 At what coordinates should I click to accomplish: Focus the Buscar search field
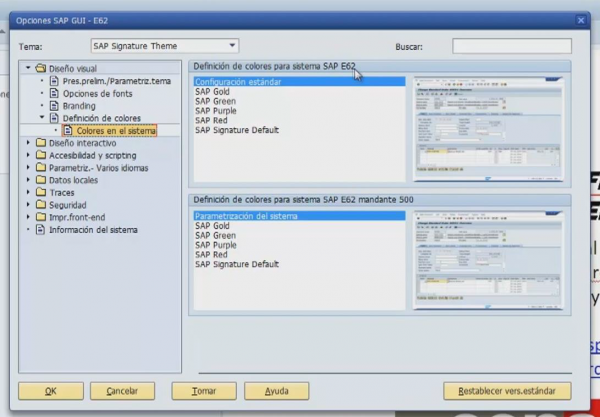512,46
